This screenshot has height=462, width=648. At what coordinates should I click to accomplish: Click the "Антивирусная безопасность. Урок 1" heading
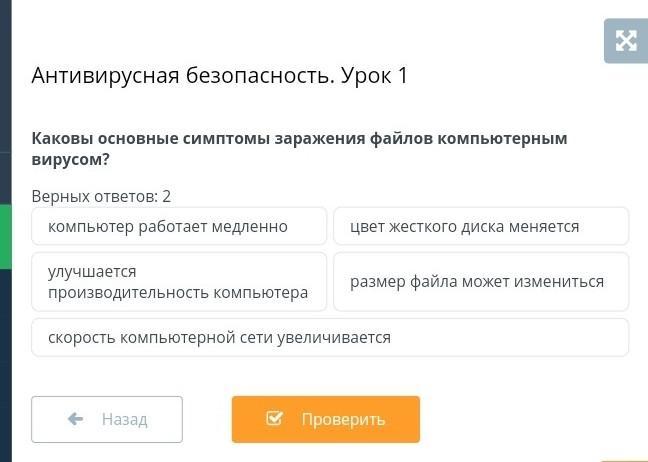click(220, 76)
